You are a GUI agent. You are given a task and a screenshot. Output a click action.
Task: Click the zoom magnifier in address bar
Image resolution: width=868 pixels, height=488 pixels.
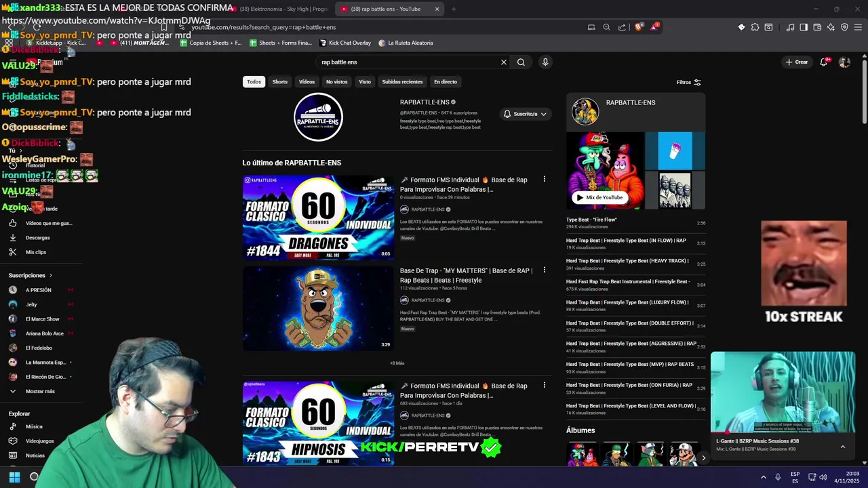pos(606,27)
